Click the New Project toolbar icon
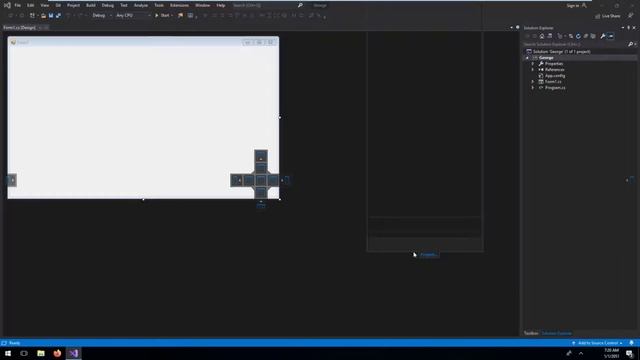This screenshot has width=640, height=360. click(x=32, y=16)
